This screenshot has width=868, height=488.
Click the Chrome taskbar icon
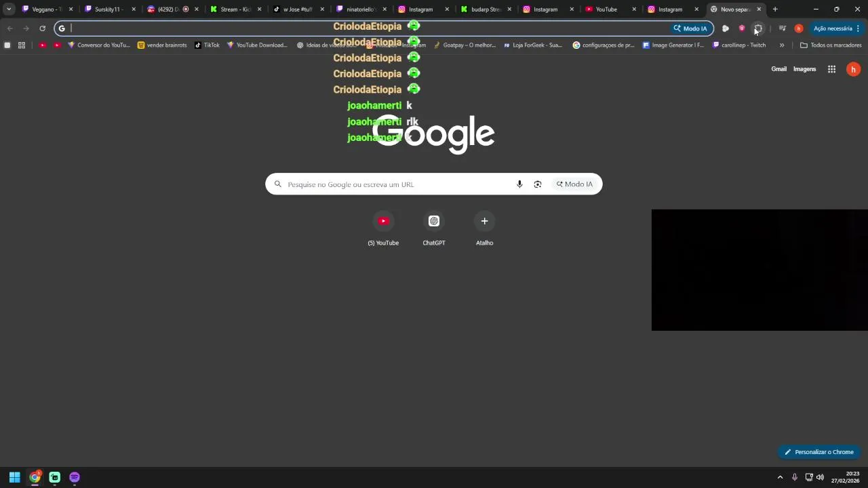[35, 477]
